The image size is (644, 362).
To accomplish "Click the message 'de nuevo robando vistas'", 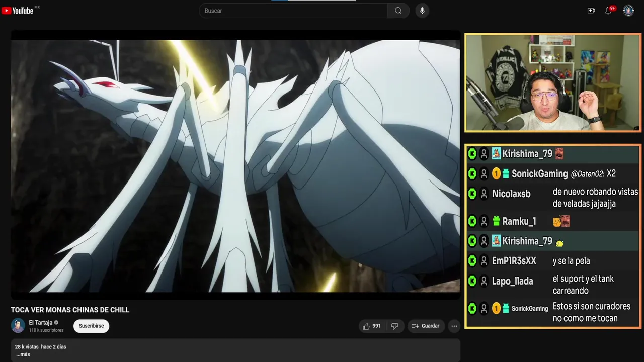I will click(x=595, y=198).
